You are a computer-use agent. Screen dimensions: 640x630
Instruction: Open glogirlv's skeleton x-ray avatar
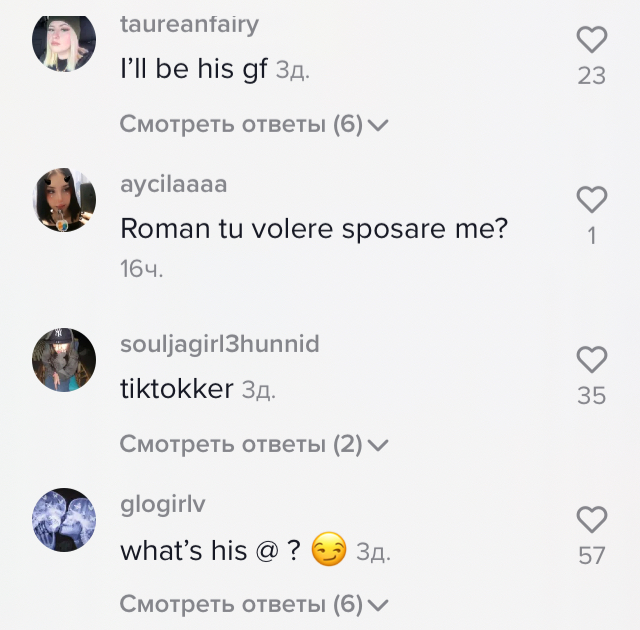(x=64, y=520)
